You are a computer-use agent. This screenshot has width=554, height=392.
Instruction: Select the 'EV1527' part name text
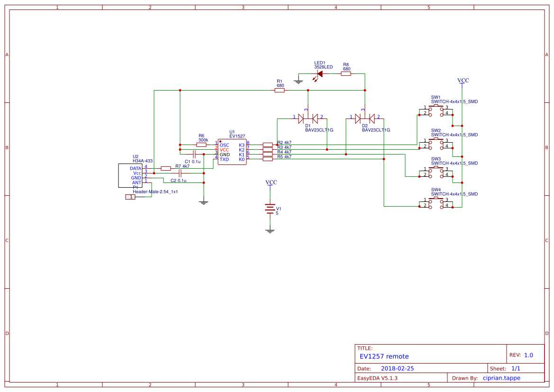237,136
